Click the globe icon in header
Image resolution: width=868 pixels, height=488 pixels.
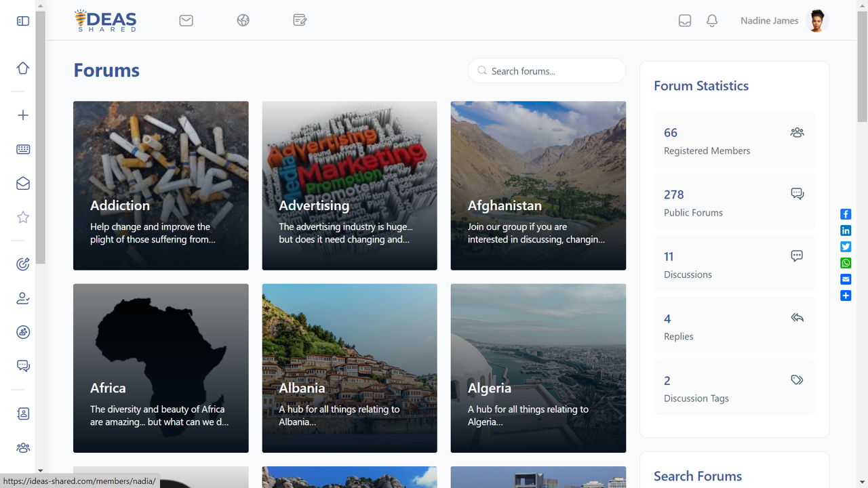click(x=243, y=20)
